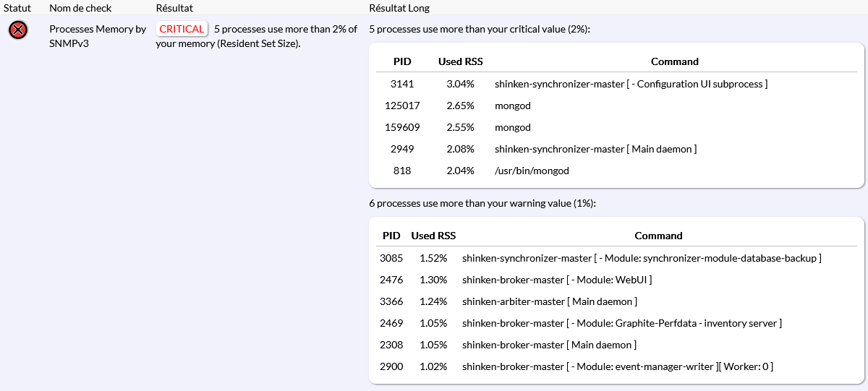Select the Nom de check column header

point(80,8)
